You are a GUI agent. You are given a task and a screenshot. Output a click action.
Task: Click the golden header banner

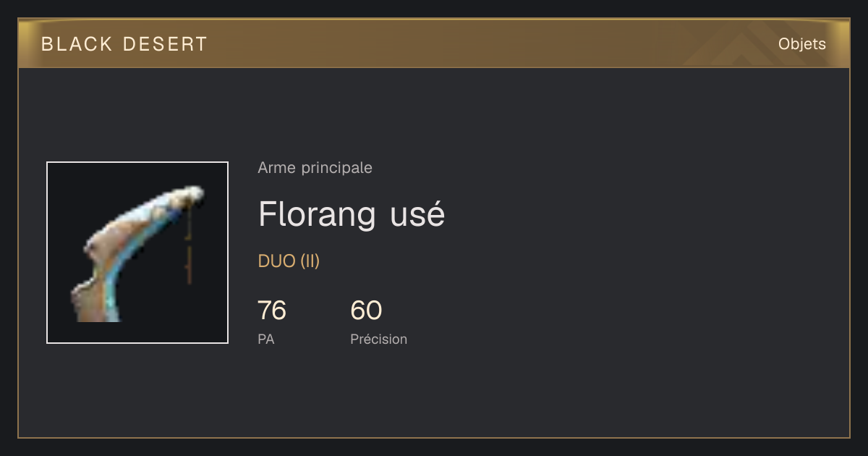coord(434,43)
